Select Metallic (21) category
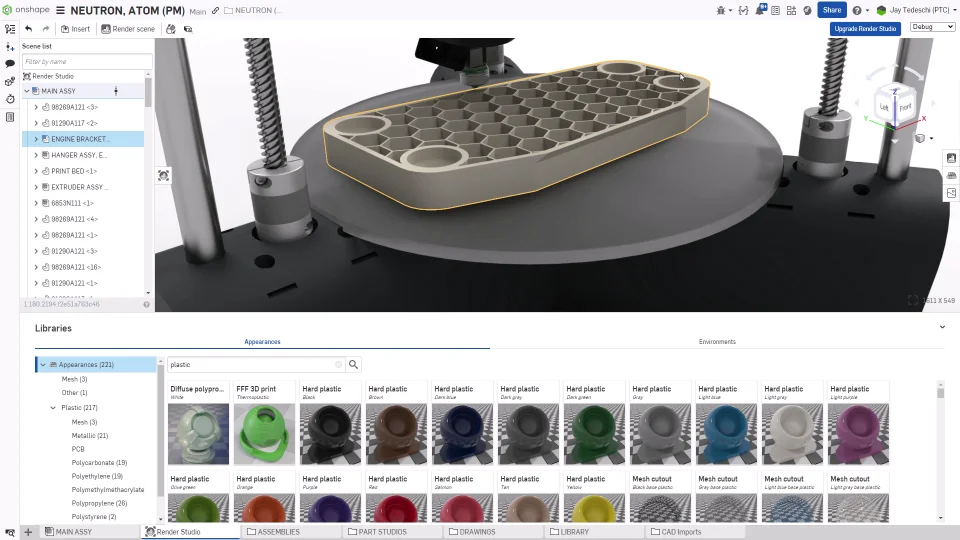Screen dimensions: 960x540 (x=89, y=435)
